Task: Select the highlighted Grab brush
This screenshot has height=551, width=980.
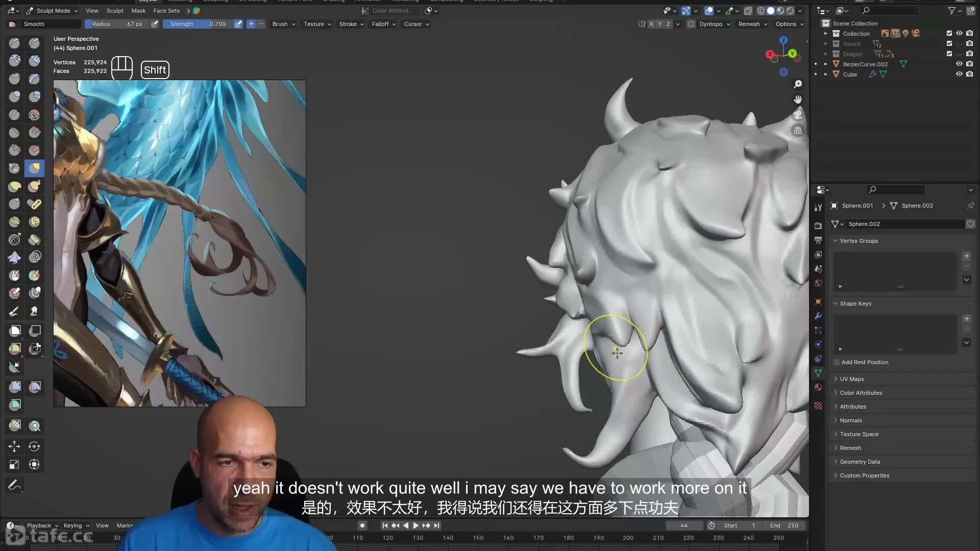Action: tap(34, 168)
